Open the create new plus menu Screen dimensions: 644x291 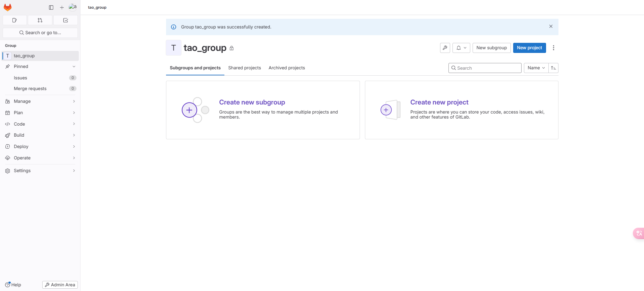pos(62,7)
